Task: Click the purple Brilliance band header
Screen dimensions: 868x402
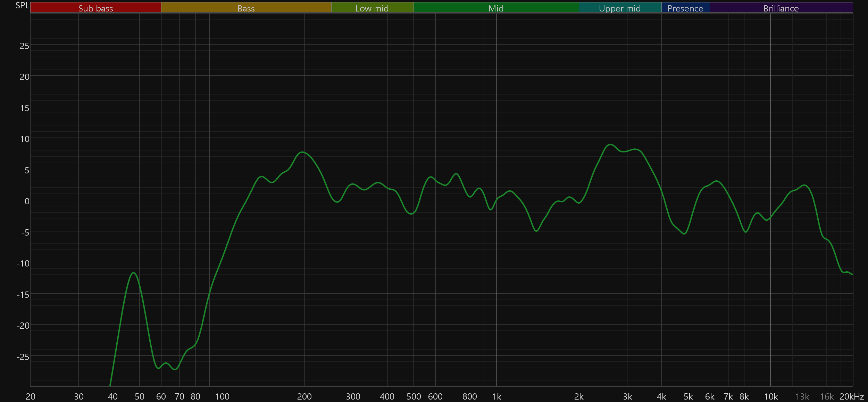Action: tap(781, 8)
